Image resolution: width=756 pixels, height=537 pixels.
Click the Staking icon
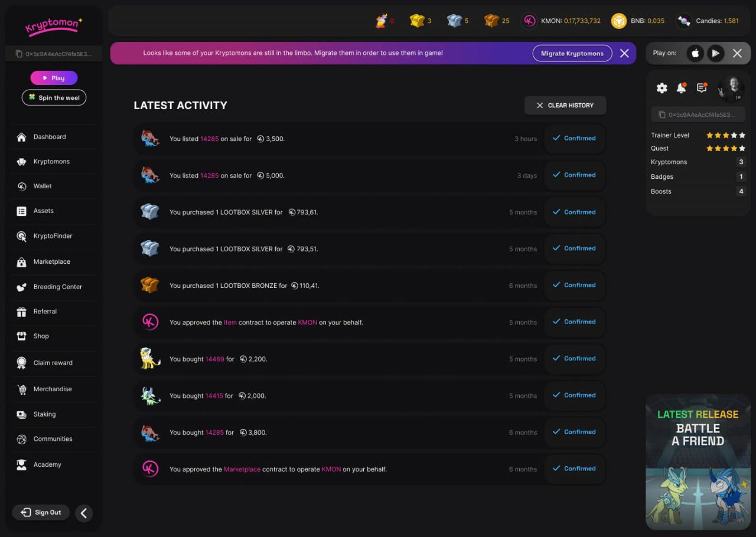click(21, 415)
